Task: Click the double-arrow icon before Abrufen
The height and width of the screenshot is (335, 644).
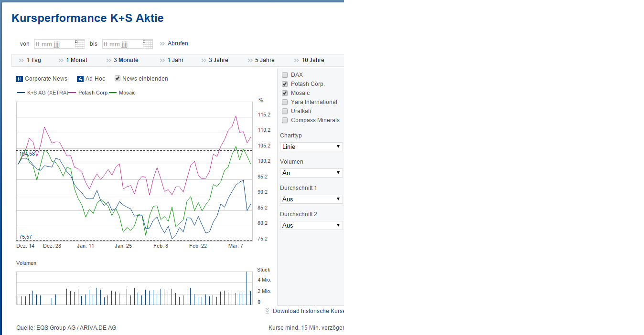Action: pos(162,43)
